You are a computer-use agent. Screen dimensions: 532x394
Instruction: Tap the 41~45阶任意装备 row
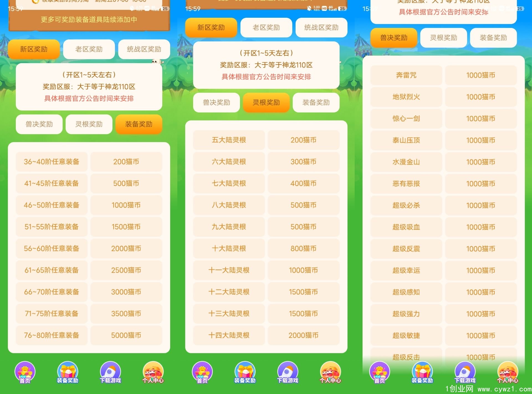[89, 183]
